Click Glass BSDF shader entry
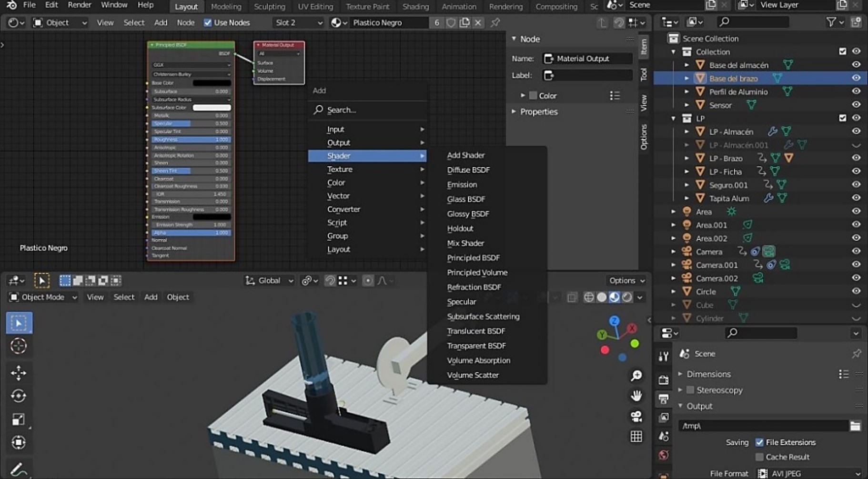 466,199
